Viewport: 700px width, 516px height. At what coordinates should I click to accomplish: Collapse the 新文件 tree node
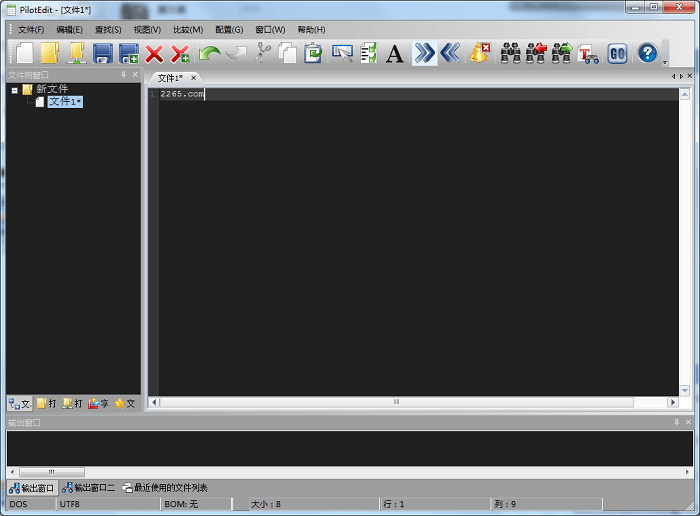click(15, 90)
